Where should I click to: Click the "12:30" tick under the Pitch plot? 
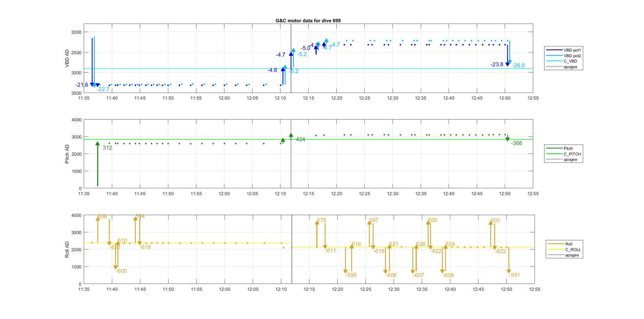pyautogui.click(x=393, y=194)
